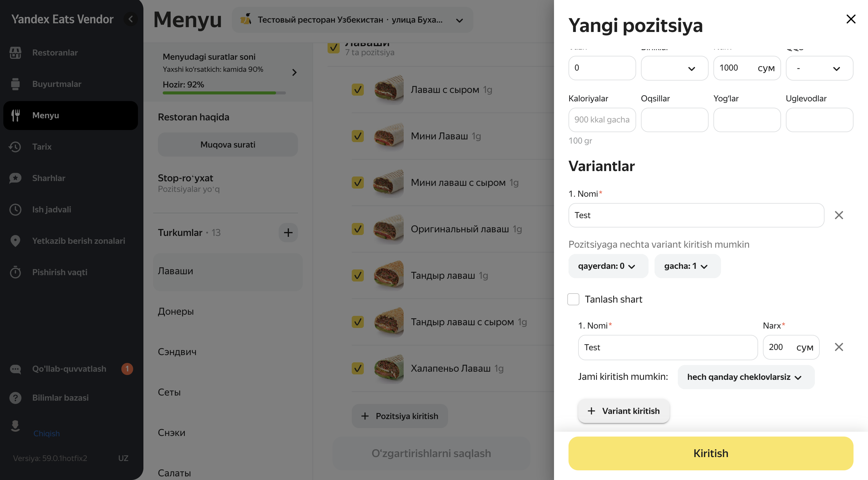Open Restoranlar storefront icon in sidebar
The image size is (868, 480).
point(15,52)
